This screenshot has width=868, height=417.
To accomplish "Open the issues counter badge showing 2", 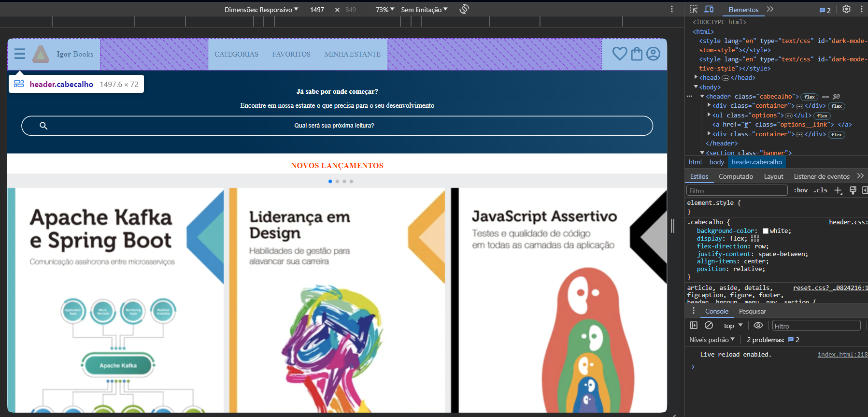I will tap(825, 10).
